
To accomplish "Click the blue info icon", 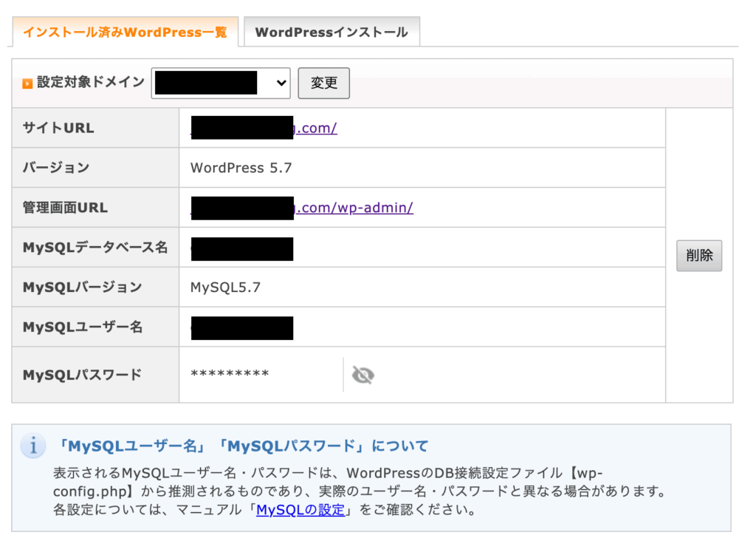I will 31,446.
